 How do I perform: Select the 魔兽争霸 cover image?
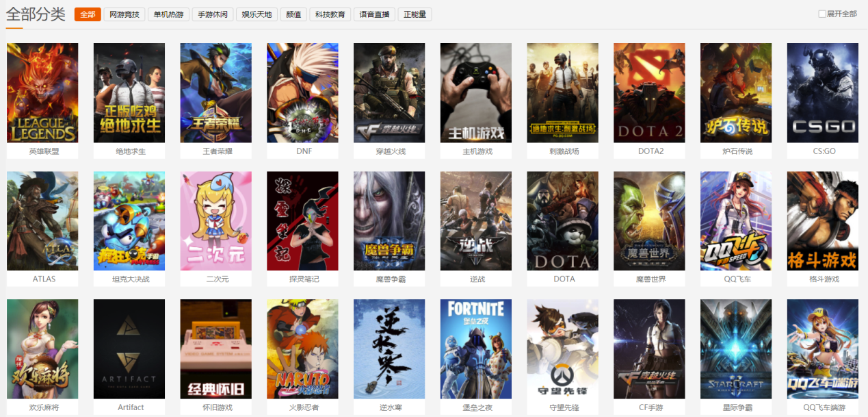click(389, 221)
